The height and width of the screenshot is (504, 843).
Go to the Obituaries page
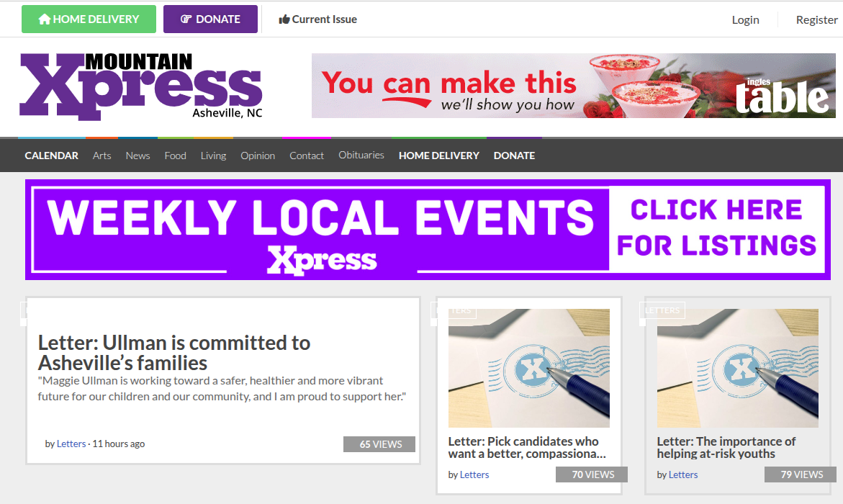coord(361,155)
